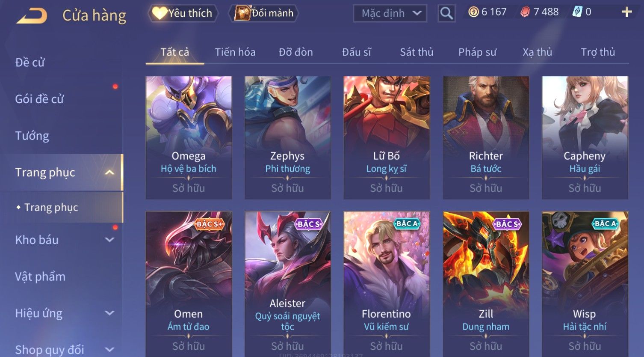Screen dimensions: 644x357
Task: Tap the gold coin balance icon
Action: 473,12
